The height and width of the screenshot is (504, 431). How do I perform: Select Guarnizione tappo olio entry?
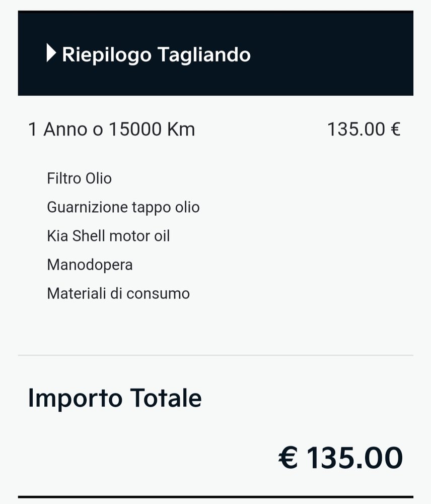point(123,207)
